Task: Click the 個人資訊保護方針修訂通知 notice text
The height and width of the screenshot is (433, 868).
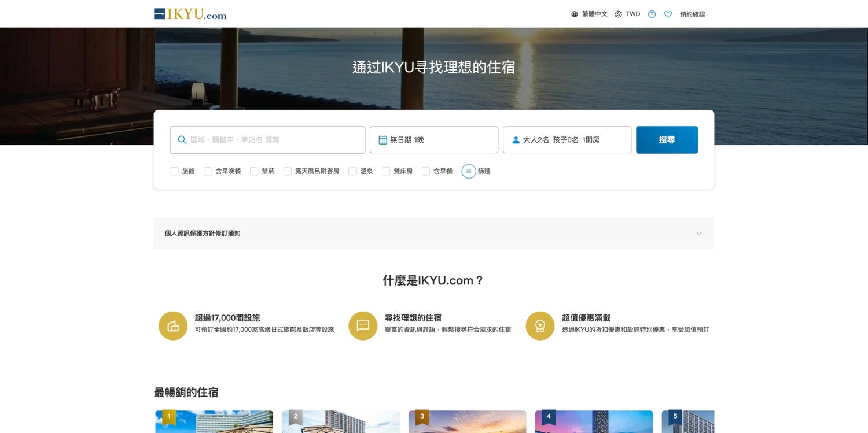Action: (x=203, y=234)
